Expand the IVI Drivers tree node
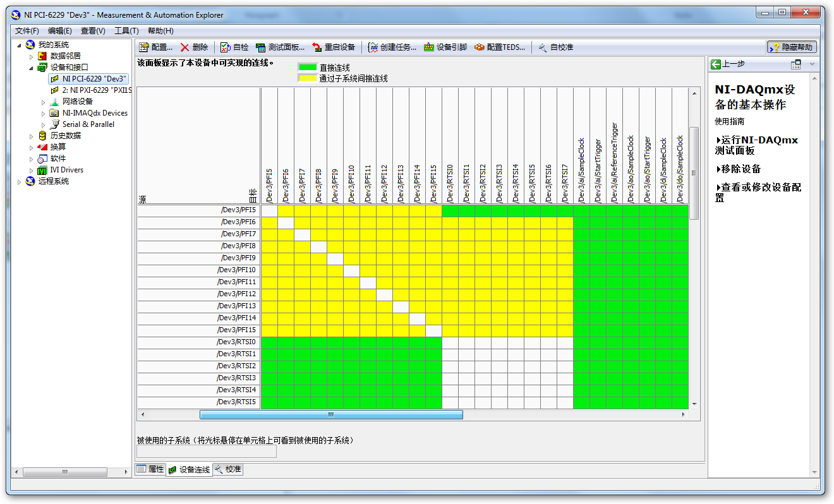This screenshot has width=834, height=504. pyautogui.click(x=31, y=170)
